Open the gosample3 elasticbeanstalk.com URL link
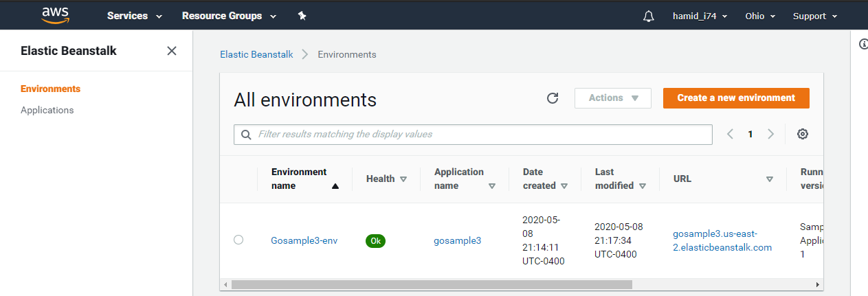 (x=722, y=240)
